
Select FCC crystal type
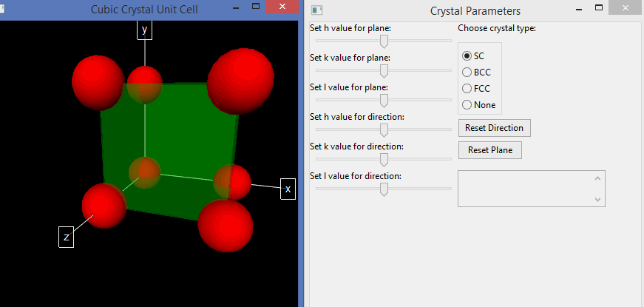(467, 89)
